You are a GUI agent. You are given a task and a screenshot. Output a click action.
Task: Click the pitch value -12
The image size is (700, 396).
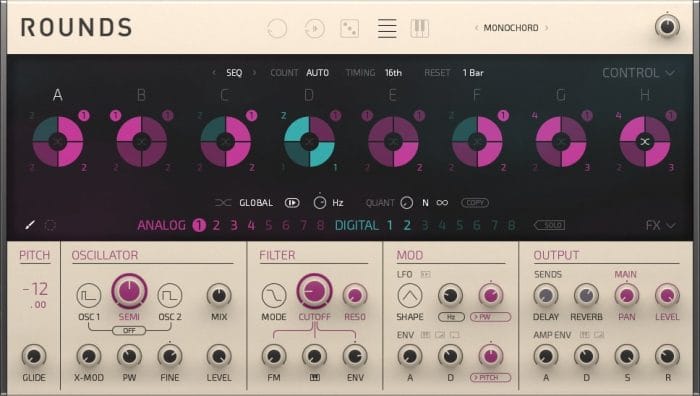(34, 290)
